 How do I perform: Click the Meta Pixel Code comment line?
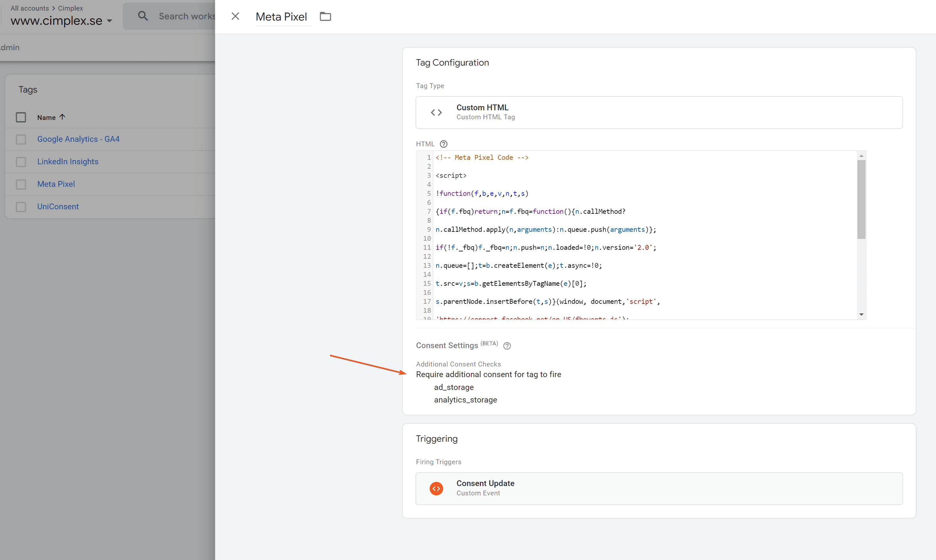tap(482, 157)
